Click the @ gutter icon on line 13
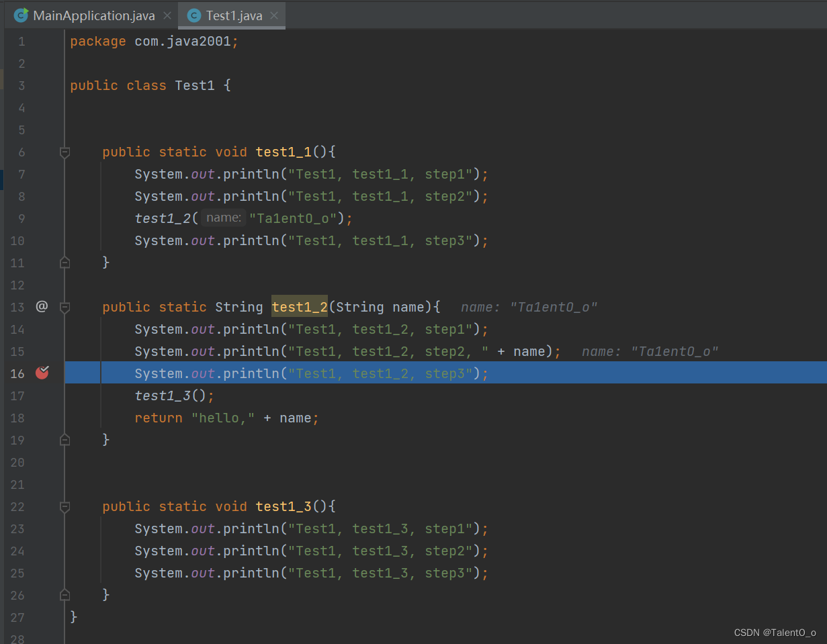Screen dimensions: 827x644 pyautogui.click(x=42, y=306)
